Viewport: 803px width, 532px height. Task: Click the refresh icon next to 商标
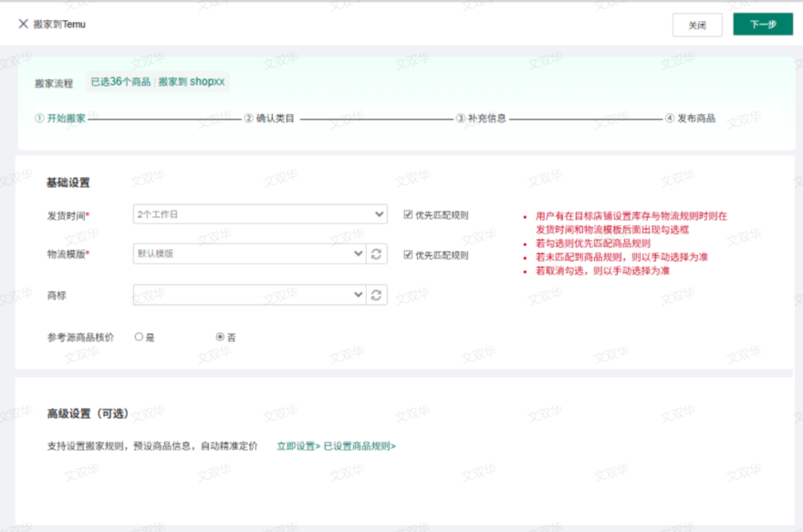[x=378, y=295]
